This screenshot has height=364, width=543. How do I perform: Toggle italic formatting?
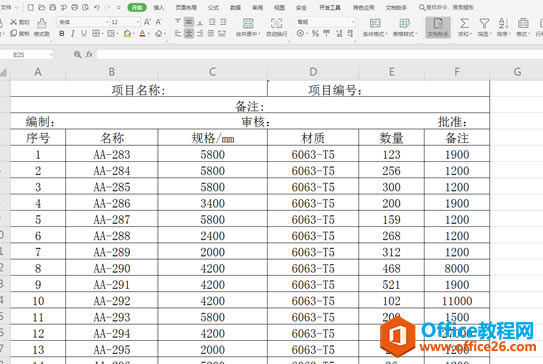[x=73, y=34]
